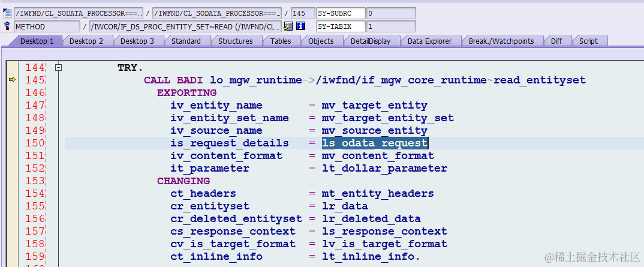
Task: Open the DetailDisplay tab
Action: click(370, 41)
